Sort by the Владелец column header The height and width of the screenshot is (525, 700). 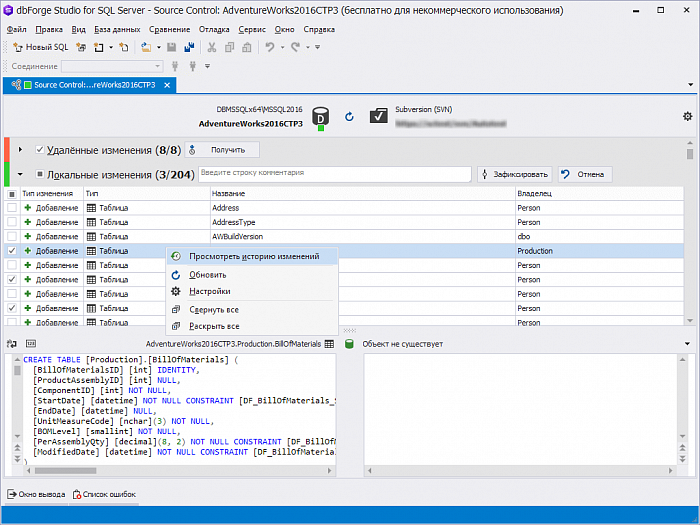(x=599, y=194)
